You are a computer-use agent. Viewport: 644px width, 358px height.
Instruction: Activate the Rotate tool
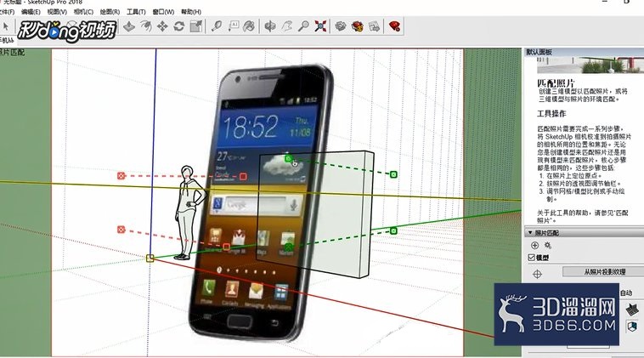(179, 26)
